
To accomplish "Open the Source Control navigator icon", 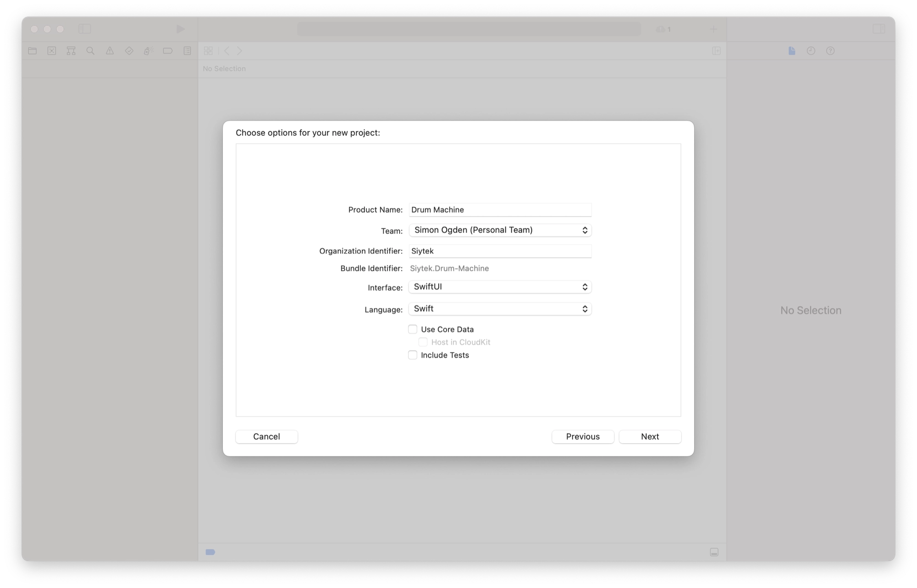I will 52,51.
